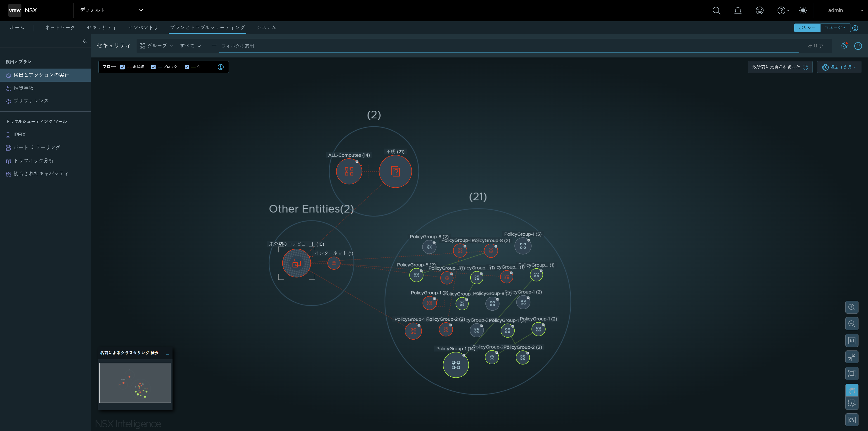Toggle the 許可 flow checkbox
Screen dimensions: 868x431
click(x=187, y=67)
